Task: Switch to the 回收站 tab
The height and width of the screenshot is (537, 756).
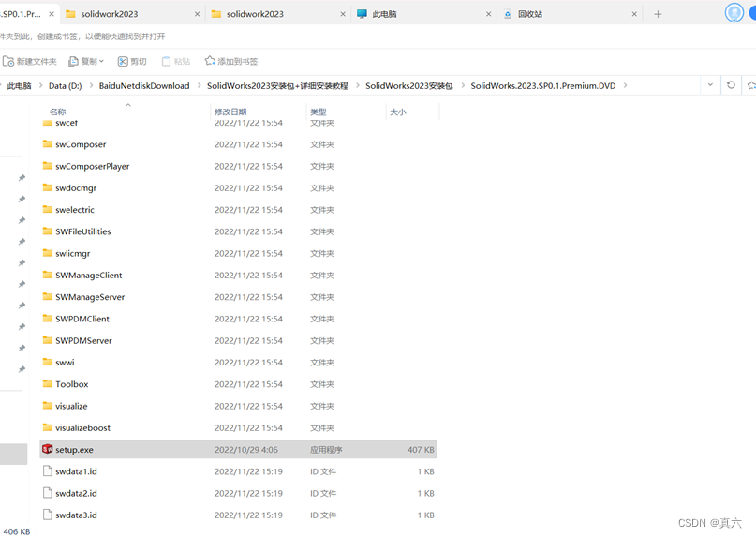Action: coord(570,14)
